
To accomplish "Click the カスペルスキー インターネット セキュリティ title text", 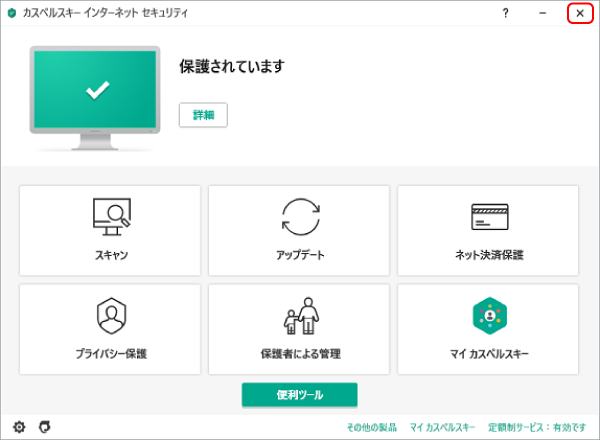I will (x=106, y=13).
